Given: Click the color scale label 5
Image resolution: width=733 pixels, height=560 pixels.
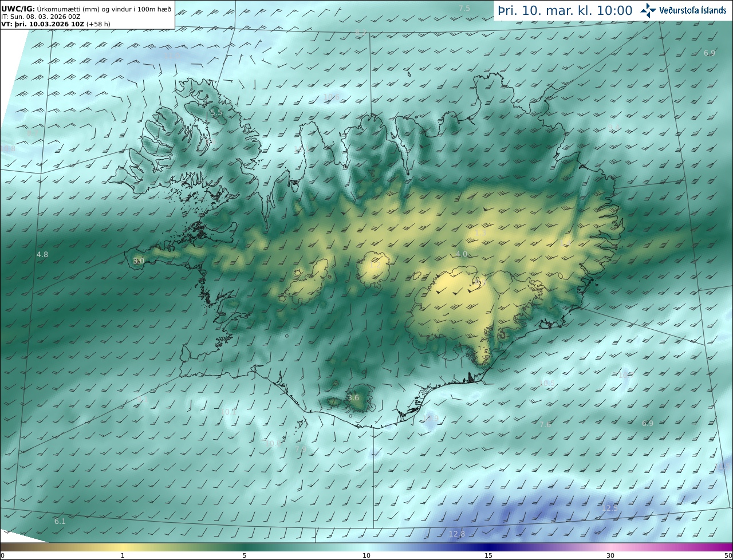Looking at the screenshot, I should click(x=245, y=555).
